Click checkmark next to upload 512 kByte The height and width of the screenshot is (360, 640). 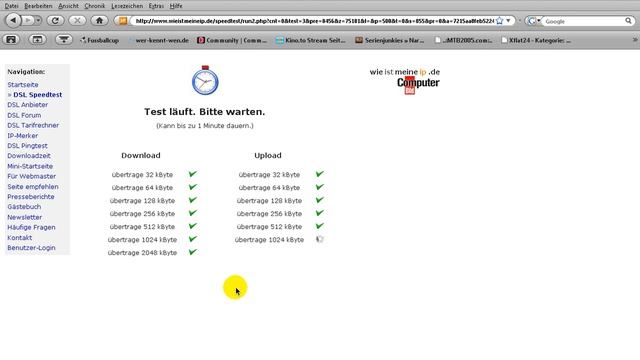click(x=320, y=226)
